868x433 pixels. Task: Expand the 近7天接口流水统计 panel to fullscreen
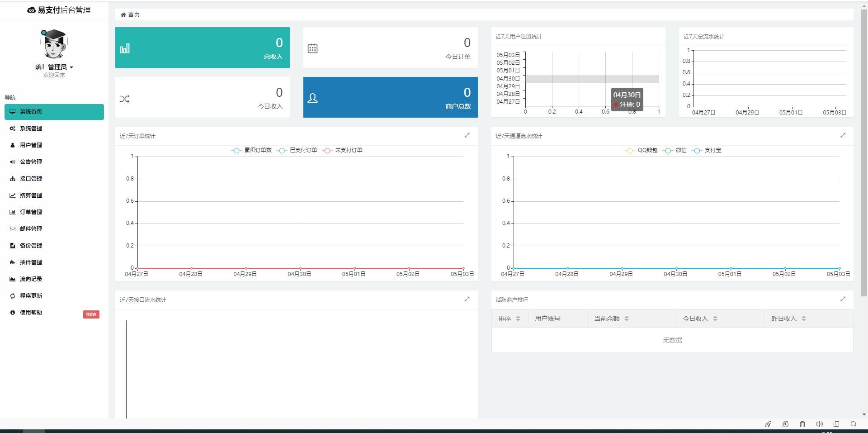coord(467,299)
